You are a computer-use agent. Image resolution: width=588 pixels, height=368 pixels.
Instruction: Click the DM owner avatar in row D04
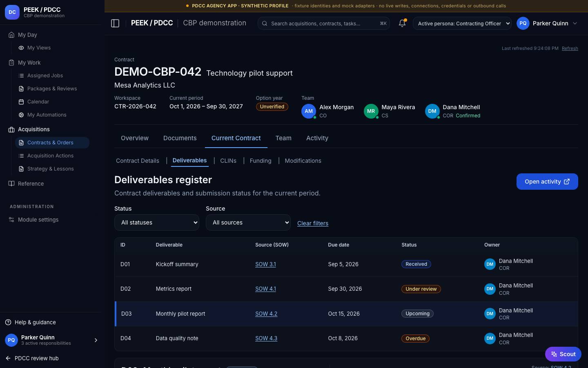pyautogui.click(x=490, y=339)
